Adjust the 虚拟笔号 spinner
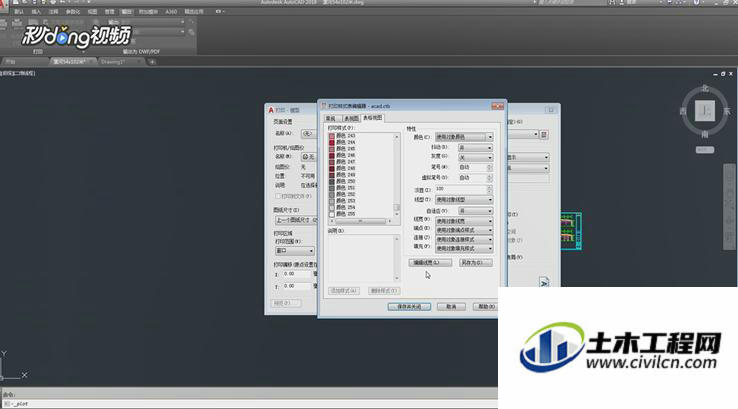The image size is (738, 409). click(x=489, y=178)
